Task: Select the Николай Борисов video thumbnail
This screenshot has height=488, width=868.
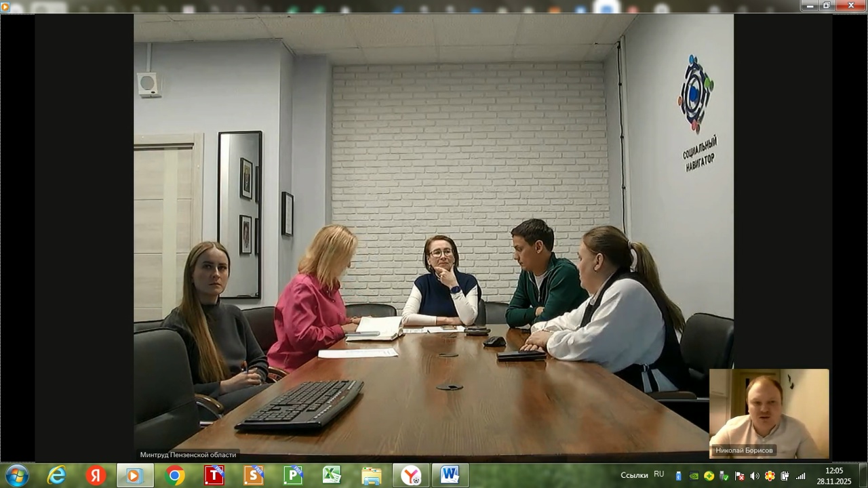Action: 768,413
